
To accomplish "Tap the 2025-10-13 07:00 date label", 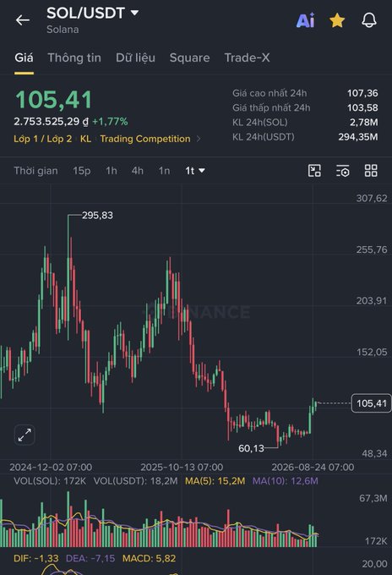I will tap(182, 467).
